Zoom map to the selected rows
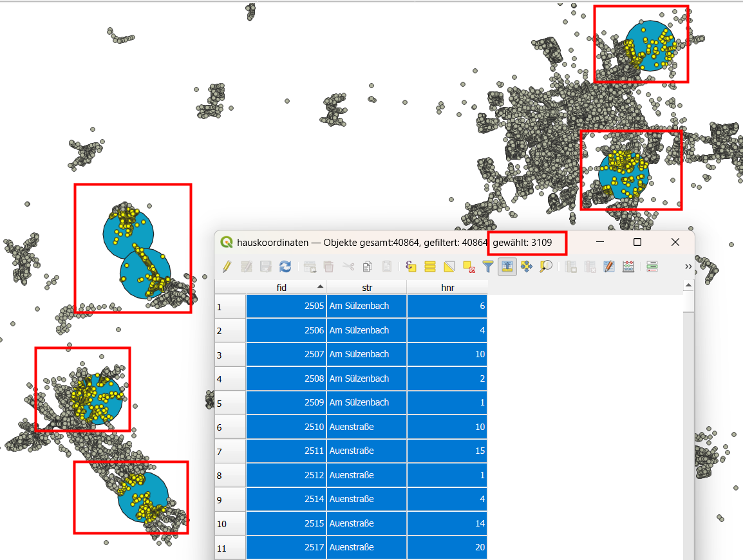The width and height of the screenshot is (743, 560). coord(546,266)
